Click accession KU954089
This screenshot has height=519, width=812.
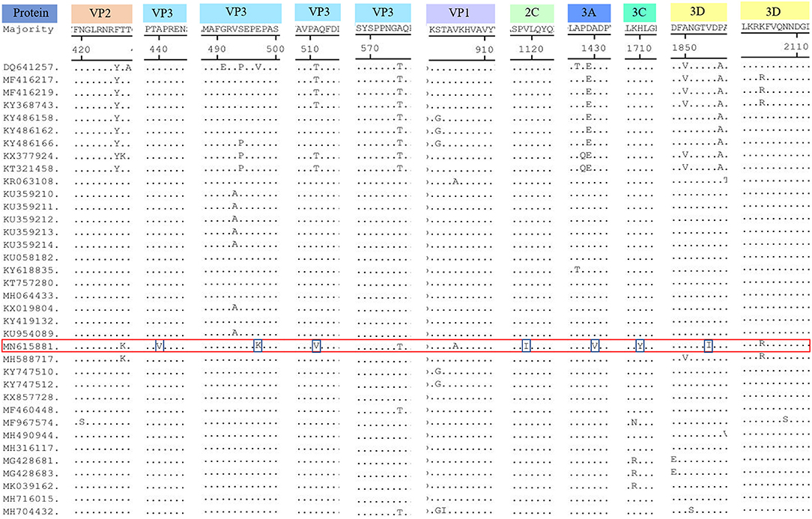pos(31,334)
